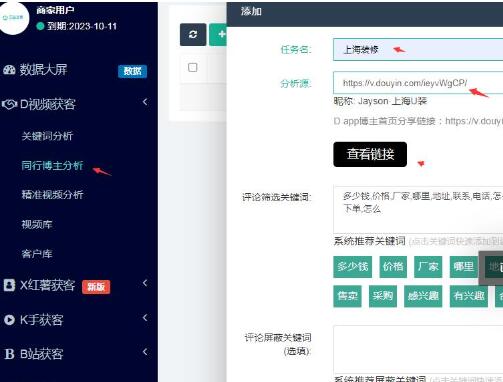The width and height of the screenshot is (503, 382).
Task: Add the 多少钱 keyword tag
Action: [x=353, y=267]
